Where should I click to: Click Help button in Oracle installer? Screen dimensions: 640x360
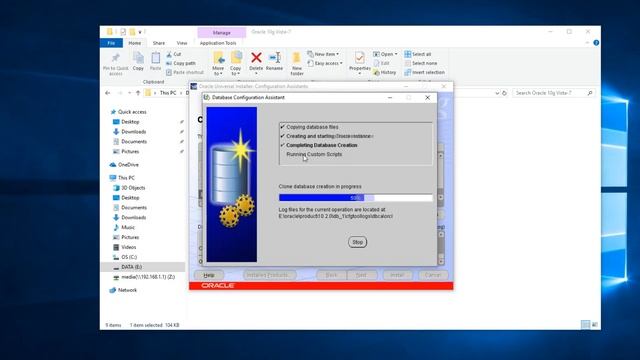pos(209,275)
